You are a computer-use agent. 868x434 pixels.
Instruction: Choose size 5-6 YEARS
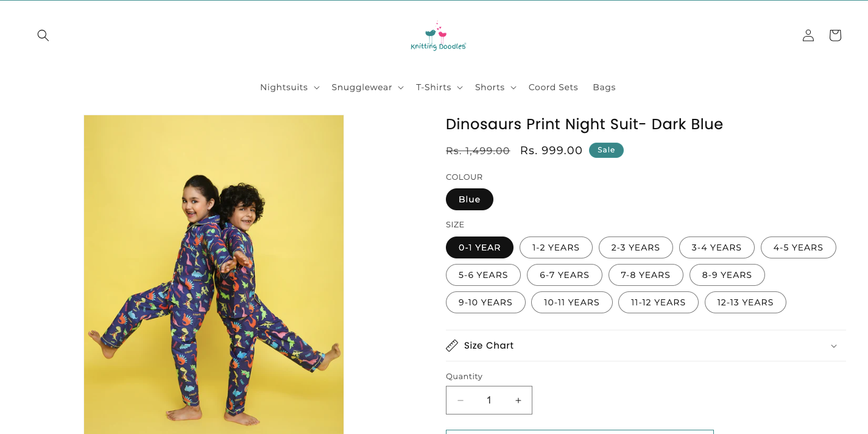[x=483, y=275]
